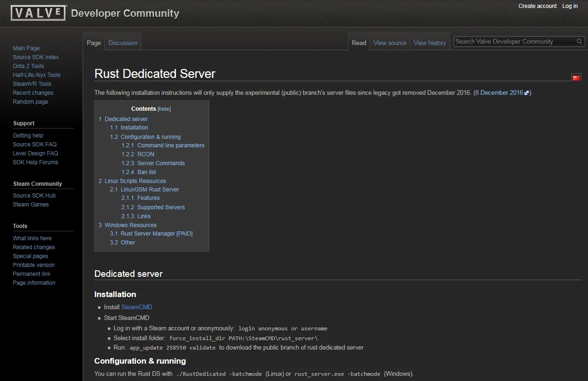The width and height of the screenshot is (588, 381).
Task: Hide the Contents table
Action: coord(164,109)
